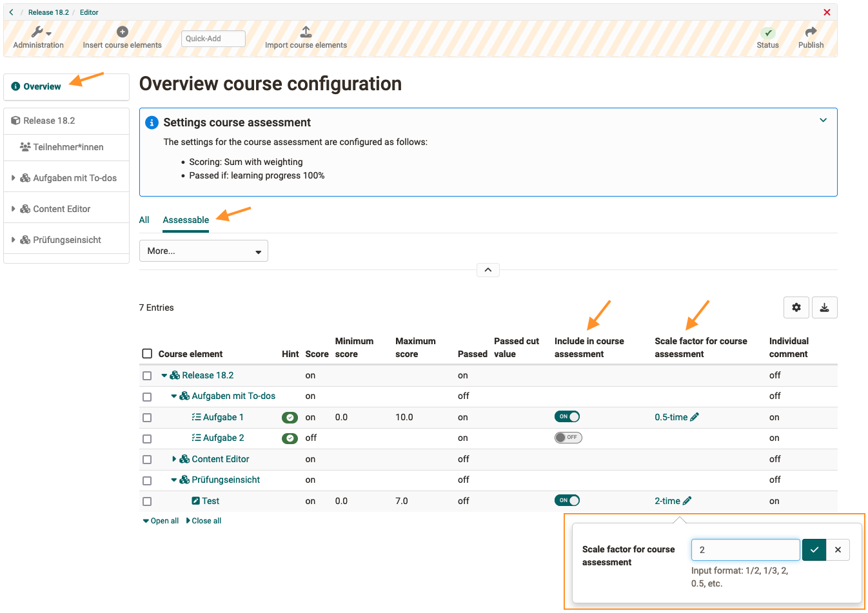
Task: Confirm scale factor with checkmark button
Action: tap(814, 550)
